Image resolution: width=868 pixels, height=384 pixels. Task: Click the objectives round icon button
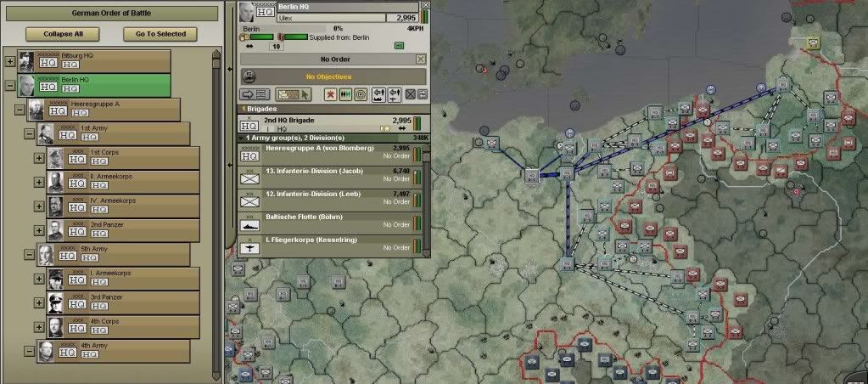tap(249, 76)
